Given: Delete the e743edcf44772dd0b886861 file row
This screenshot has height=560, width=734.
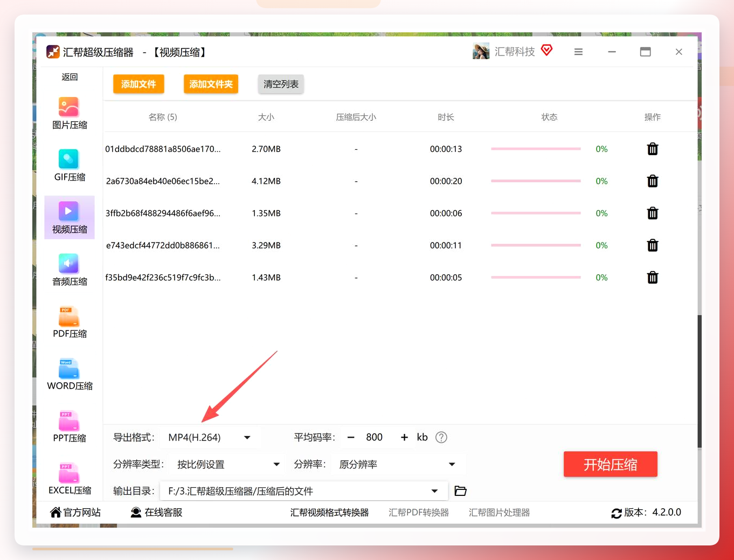Looking at the screenshot, I should [x=653, y=245].
